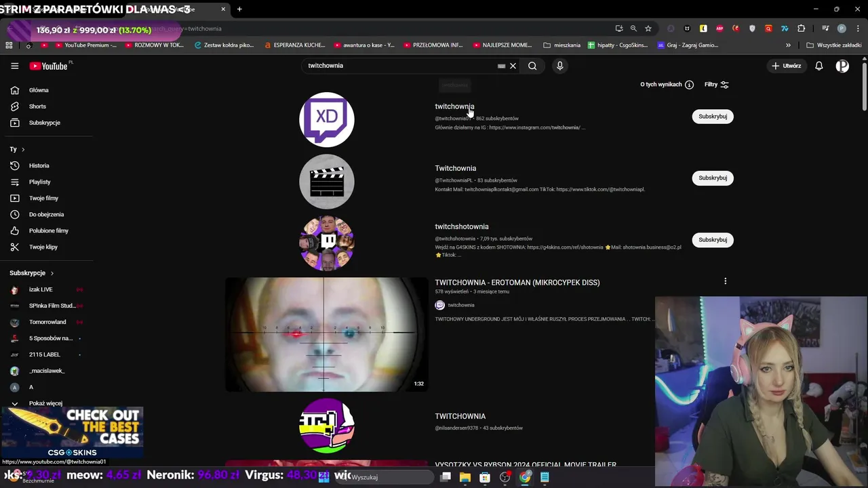This screenshot has width=868, height=488.
Task: Open YouTube notifications bell
Action: click(819, 66)
